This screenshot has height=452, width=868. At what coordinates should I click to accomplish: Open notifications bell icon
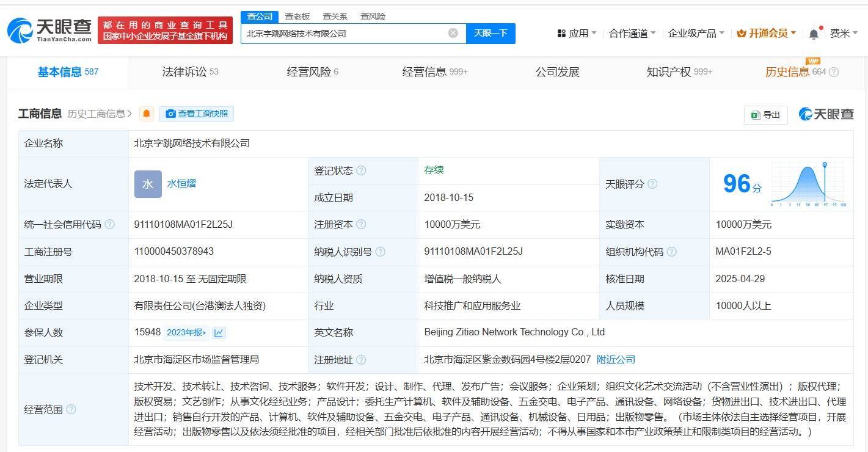point(814,34)
